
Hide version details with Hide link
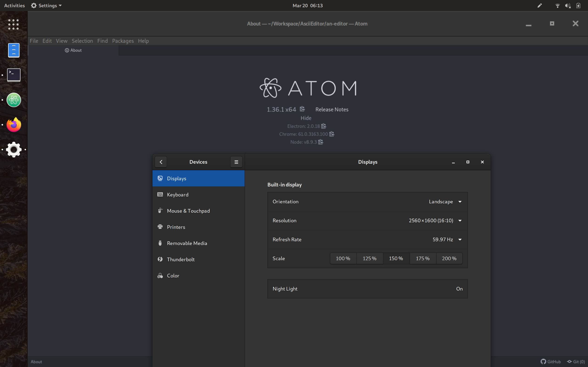[x=306, y=118]
